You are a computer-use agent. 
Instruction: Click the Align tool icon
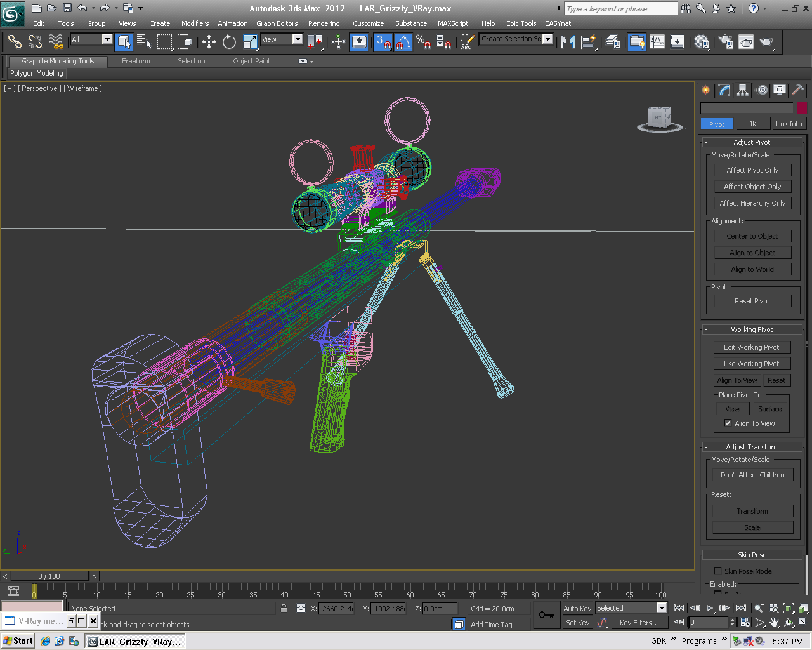click(x=589, y=42)
